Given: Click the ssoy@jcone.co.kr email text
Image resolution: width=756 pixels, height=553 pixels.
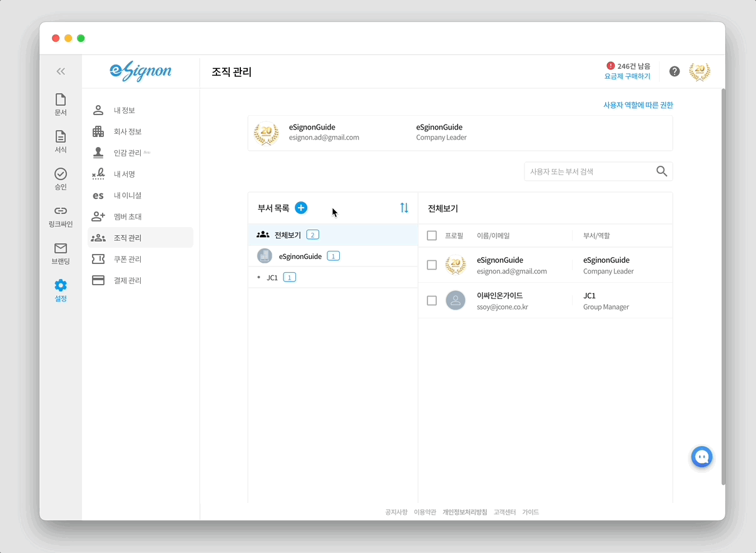Looking at the screenshot, I should click(503, 307).
